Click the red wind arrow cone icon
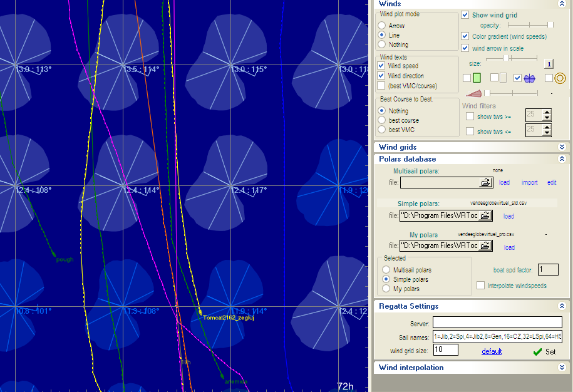This screenshot has width=573, height=392. (x=474, y=93)
